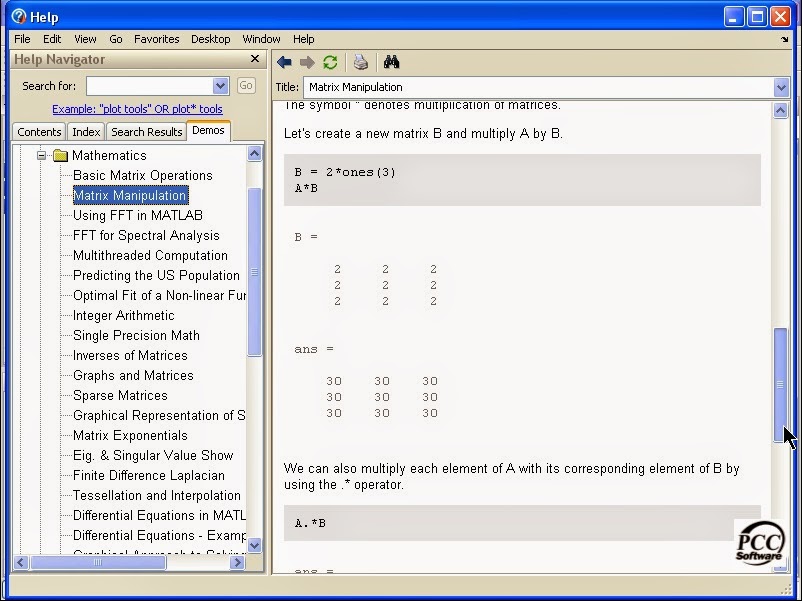Navigate forward in the help browser
The image size is (802, 601).
pos(307,61)
